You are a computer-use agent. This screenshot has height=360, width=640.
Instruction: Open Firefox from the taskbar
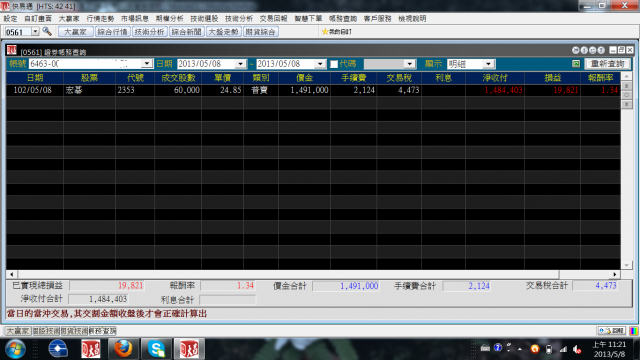tap(123, 349)
